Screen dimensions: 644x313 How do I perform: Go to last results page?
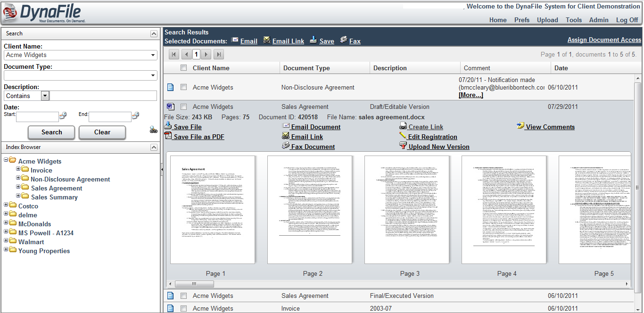pyautogui.click(x=218, y=55)
